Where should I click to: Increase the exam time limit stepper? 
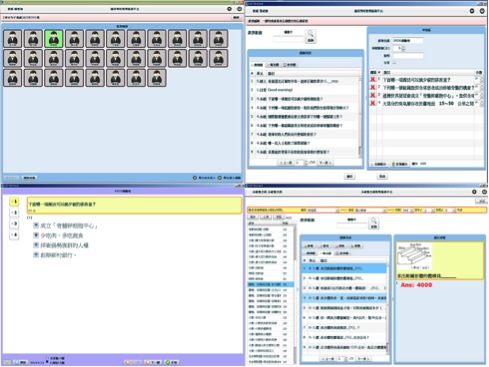[403, 47]
